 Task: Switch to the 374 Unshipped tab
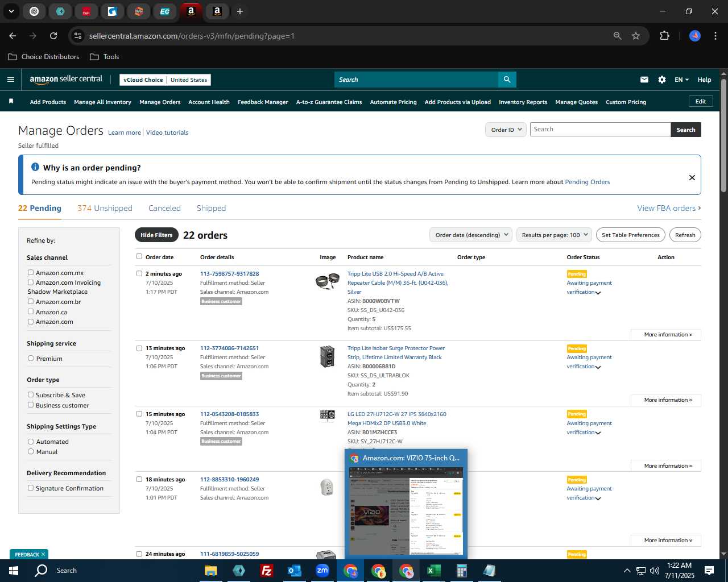(x=105, y=208)
